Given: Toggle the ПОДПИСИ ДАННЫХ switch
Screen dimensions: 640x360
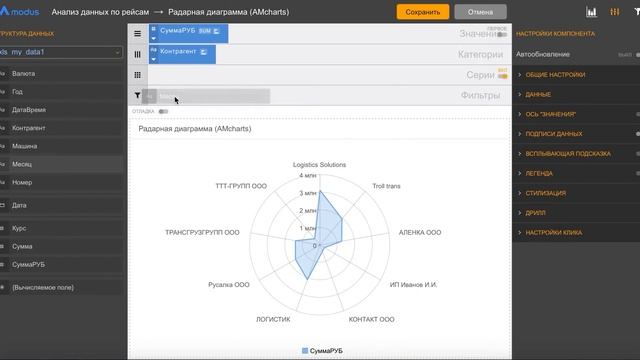Looking at the screenshot, I should tap(638, 134).
